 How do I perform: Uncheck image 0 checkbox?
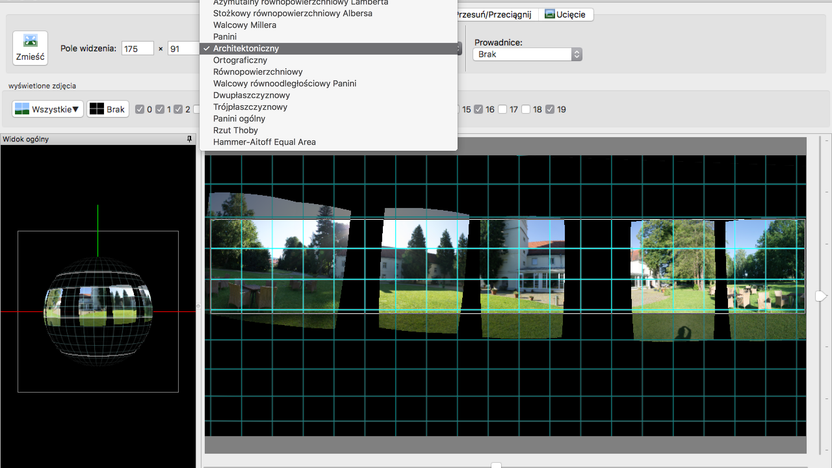click(140, 109)
